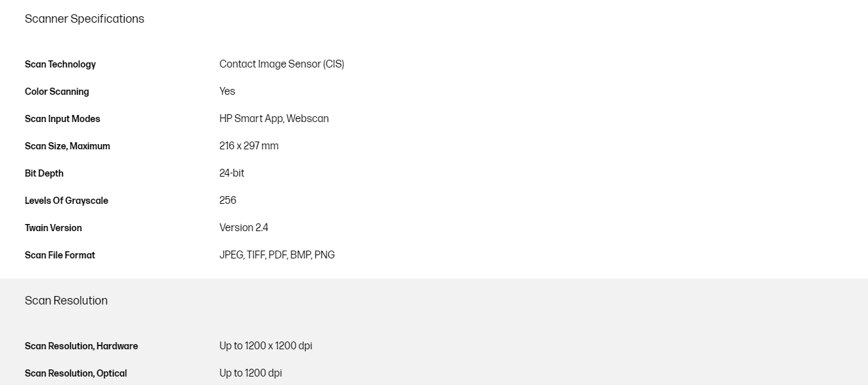Select the JPEG, TIFF, PDF, BMP, PNG text
The height and width of the screenshot is (385, 868).
click(x=277, y=255)
